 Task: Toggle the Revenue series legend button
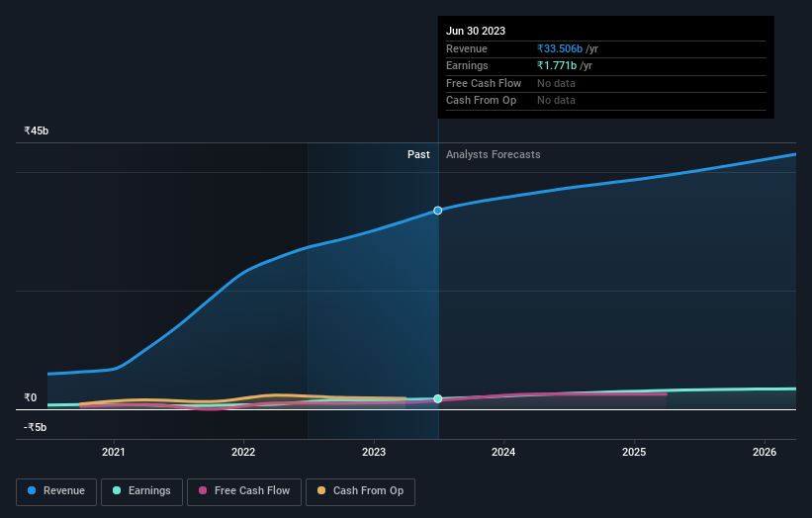click(x=56, y=491)
